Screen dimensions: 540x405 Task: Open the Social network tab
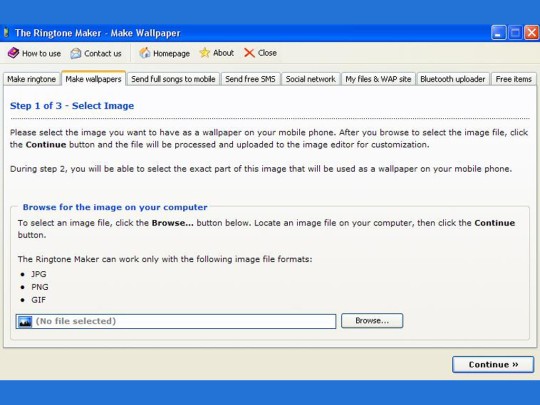pyautogui.click(x=311, y=79)
